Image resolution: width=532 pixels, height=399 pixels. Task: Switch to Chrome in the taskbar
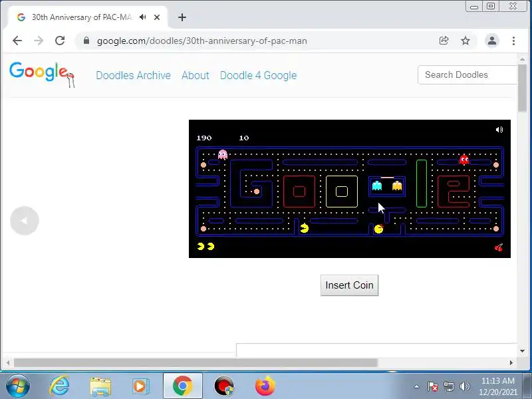pyautogui.click(x=182, y=386)
